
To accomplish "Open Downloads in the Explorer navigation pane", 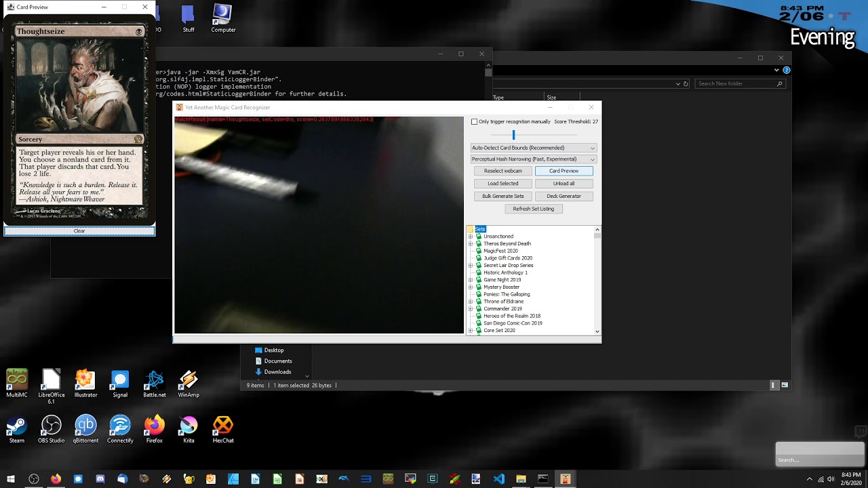I will pos(277,372).
